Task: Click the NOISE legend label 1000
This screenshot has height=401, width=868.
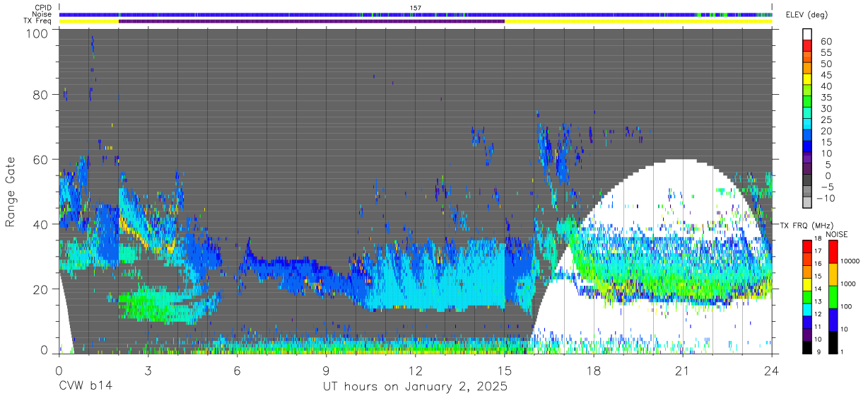Action: [849, 285]
